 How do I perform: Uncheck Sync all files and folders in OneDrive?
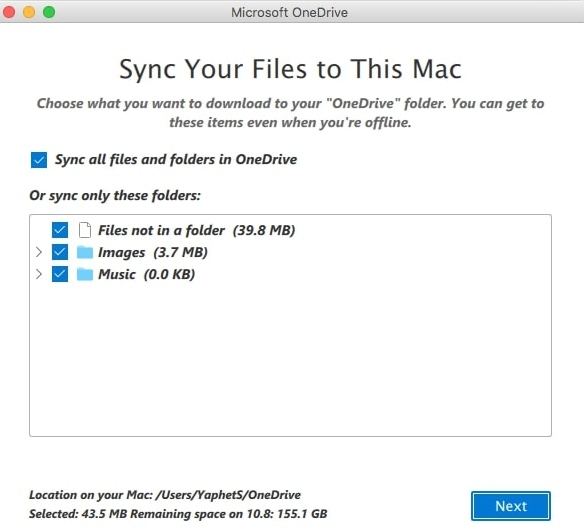pyautogui.click(x=39, y=160)
